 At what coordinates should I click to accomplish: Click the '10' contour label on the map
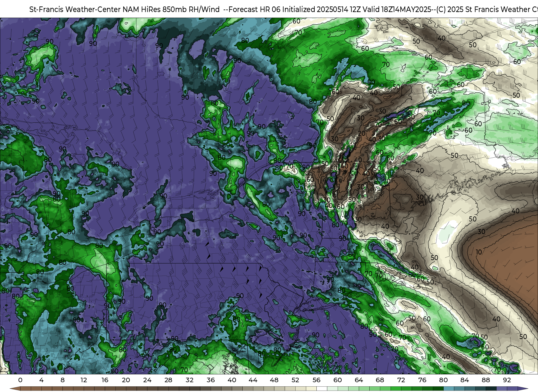(x=479, y=252)
